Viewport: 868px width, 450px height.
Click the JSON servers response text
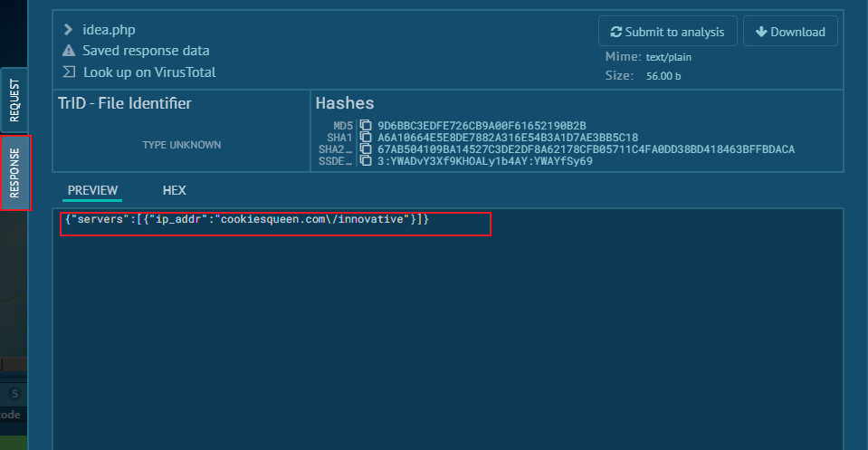(246, 220)
